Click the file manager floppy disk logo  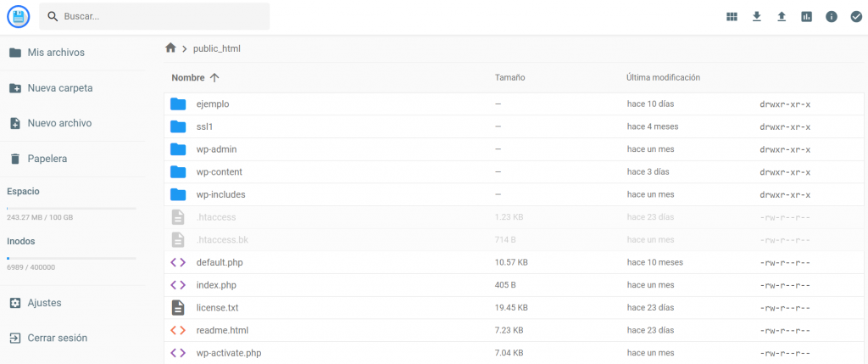[18, 16]
